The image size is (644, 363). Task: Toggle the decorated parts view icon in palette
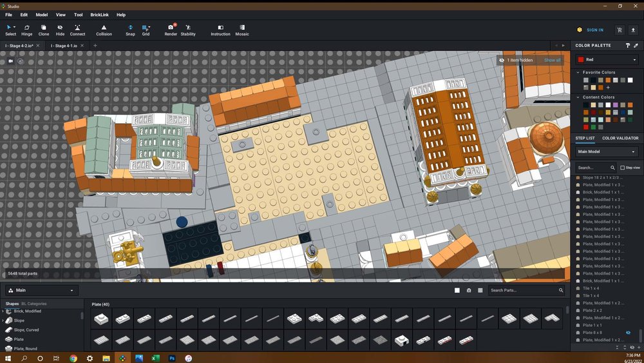469,290
